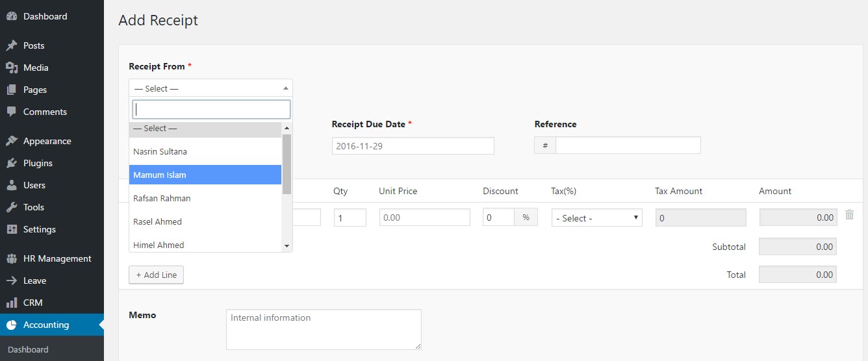Open the Appearance menu
The width and height of the screenshot is (868, 361).
click(x=52, y=141)
